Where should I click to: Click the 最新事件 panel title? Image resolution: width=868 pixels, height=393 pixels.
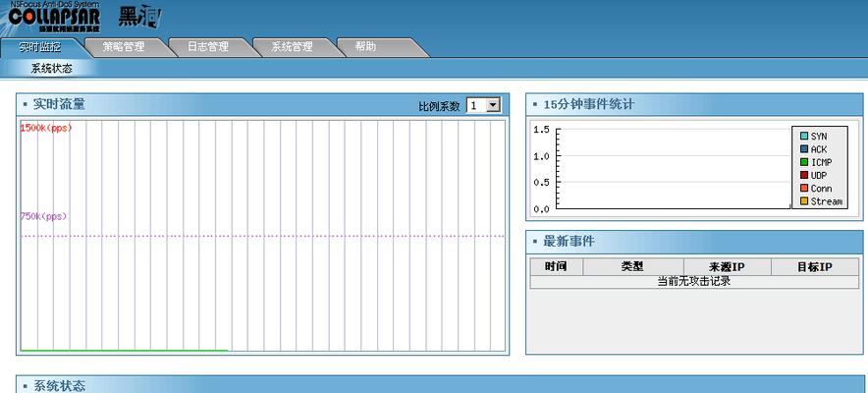(x=570, y=242)
